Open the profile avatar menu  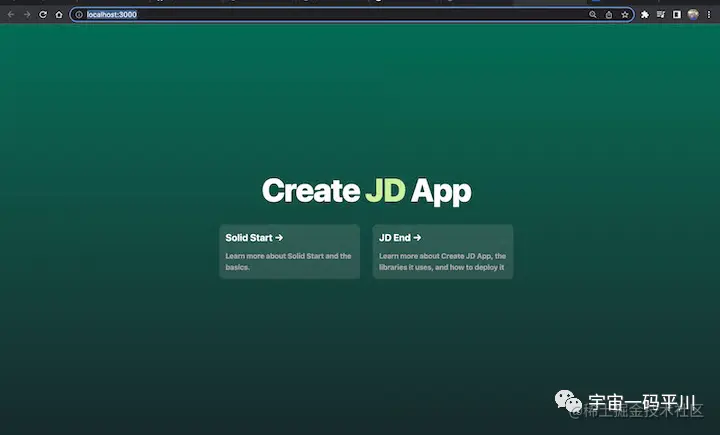click(693, 15)
